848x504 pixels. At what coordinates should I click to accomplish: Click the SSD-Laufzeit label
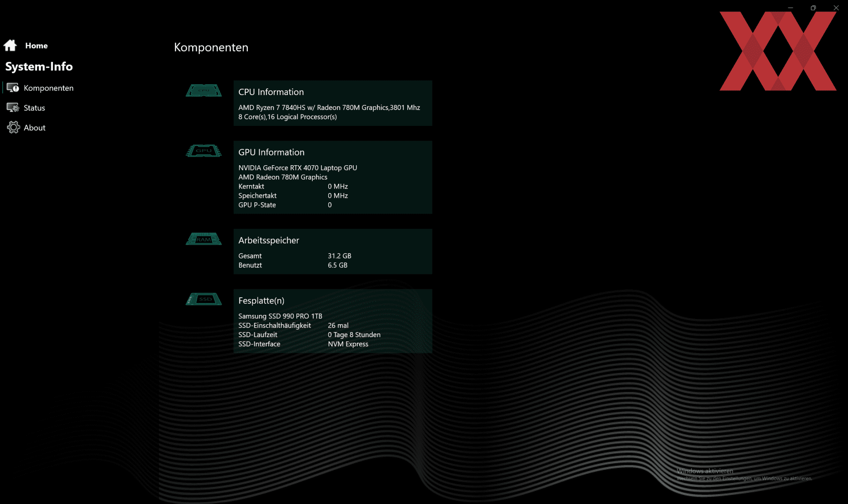(258, 335)
